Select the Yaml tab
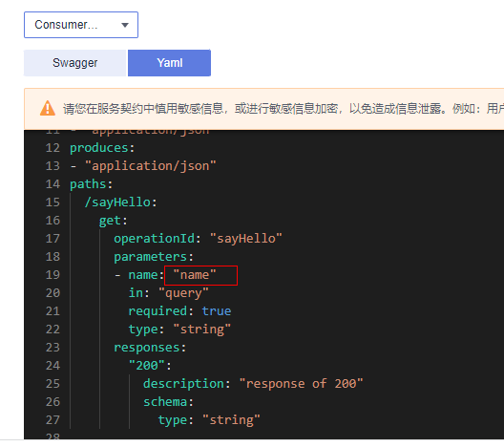Image resolution: width=504 pixels, height=447 pixels. [x=169, y=63]
